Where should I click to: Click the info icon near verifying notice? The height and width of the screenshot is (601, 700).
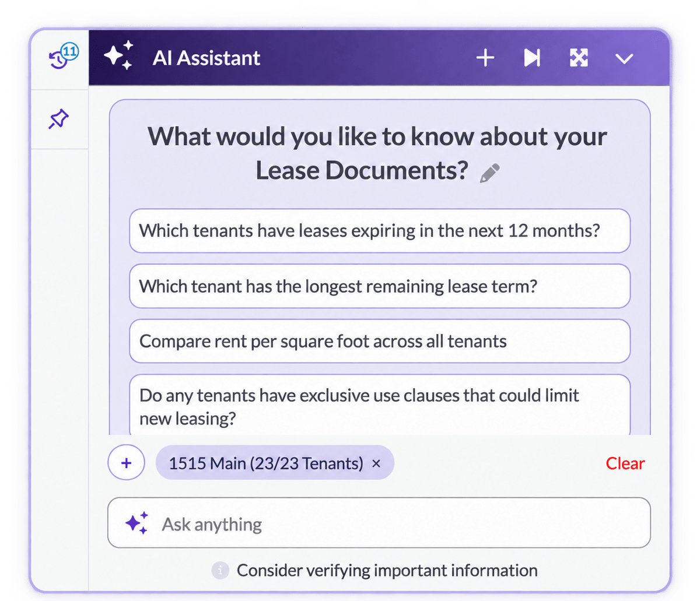pyautogui.click(x=220, y=570)
